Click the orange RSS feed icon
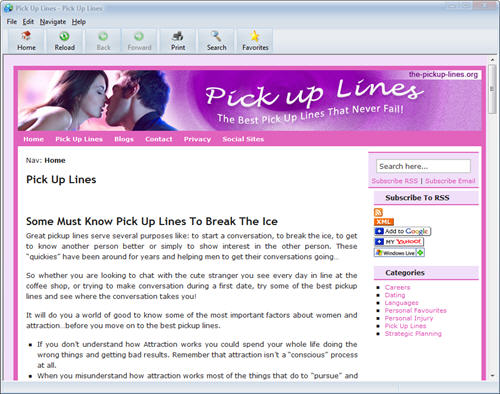 click(x=378, y=212)
